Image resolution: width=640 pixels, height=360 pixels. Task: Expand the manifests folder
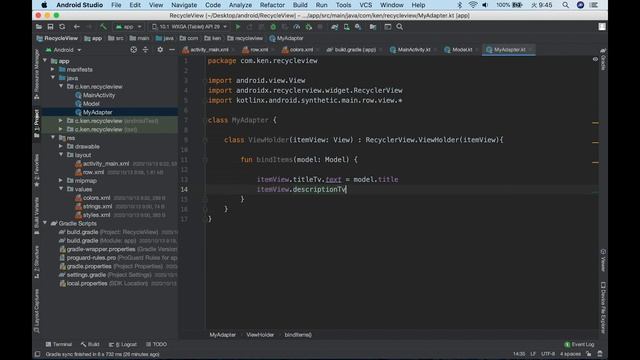(53, 69)
